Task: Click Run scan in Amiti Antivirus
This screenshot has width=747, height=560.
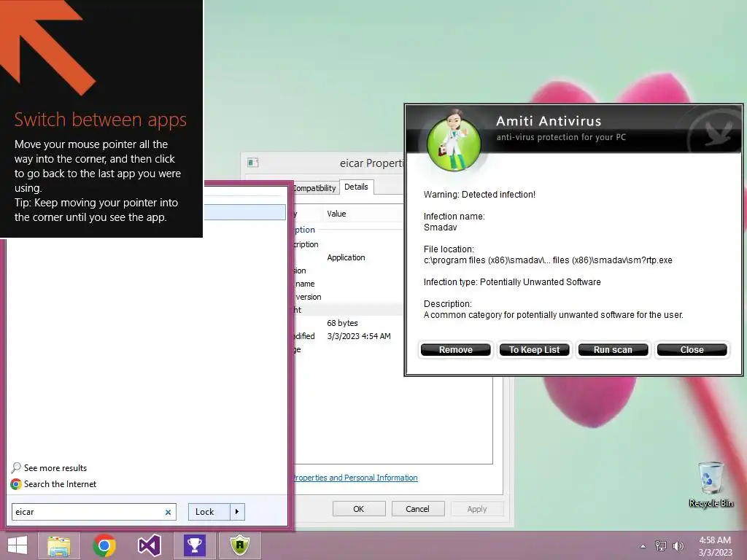Action: [x=613, y=349]
